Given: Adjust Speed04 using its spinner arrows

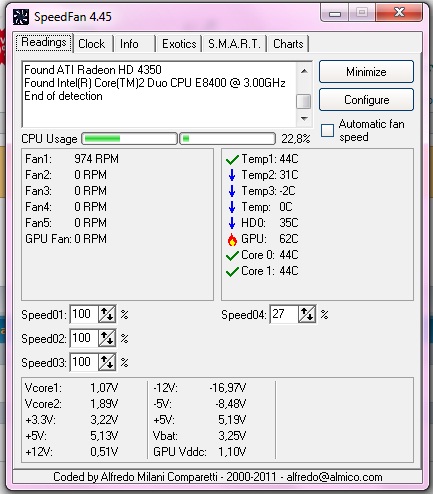Looking at the screenshot, I should (x=307, y=314).
